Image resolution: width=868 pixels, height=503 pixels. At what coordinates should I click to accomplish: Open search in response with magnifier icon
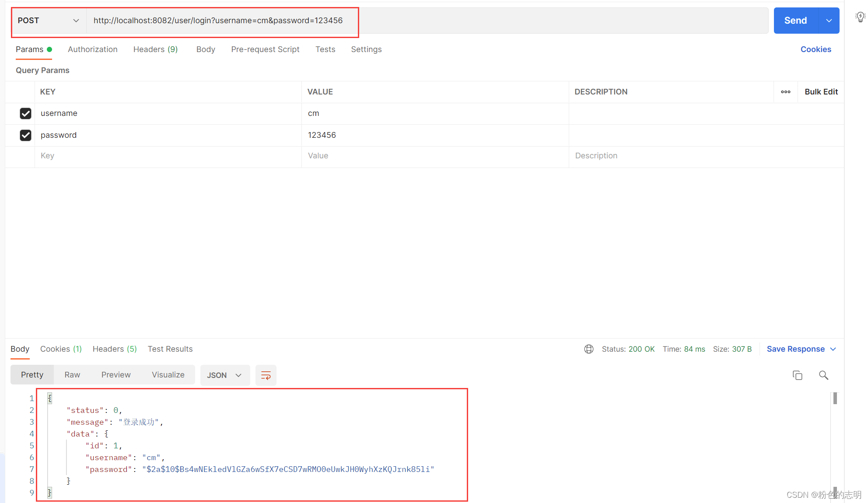[823, 375]
